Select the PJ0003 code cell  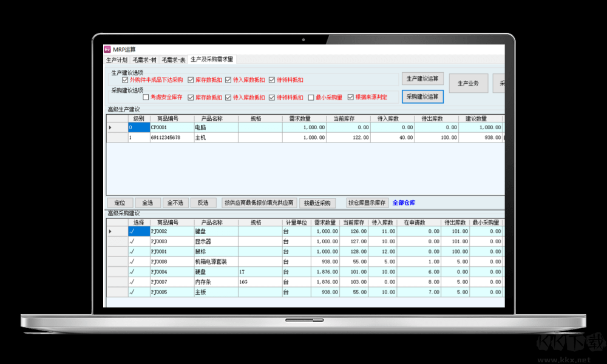[172, 241]
